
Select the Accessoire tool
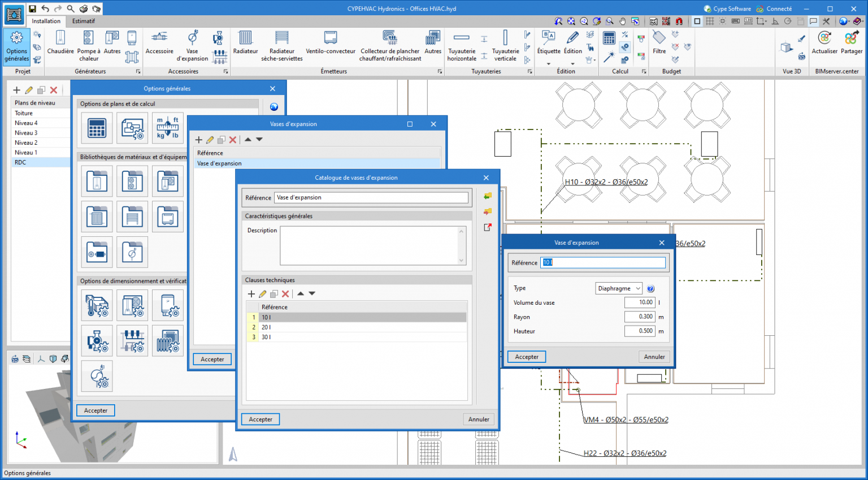[x=159, y=43]
